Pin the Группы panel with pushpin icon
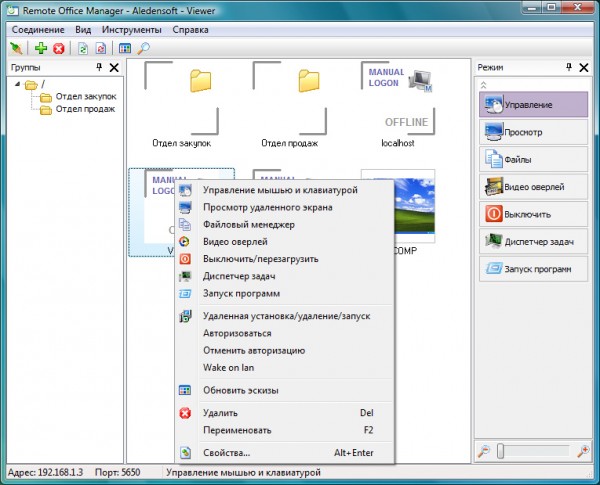 click(x=98, y=67)
